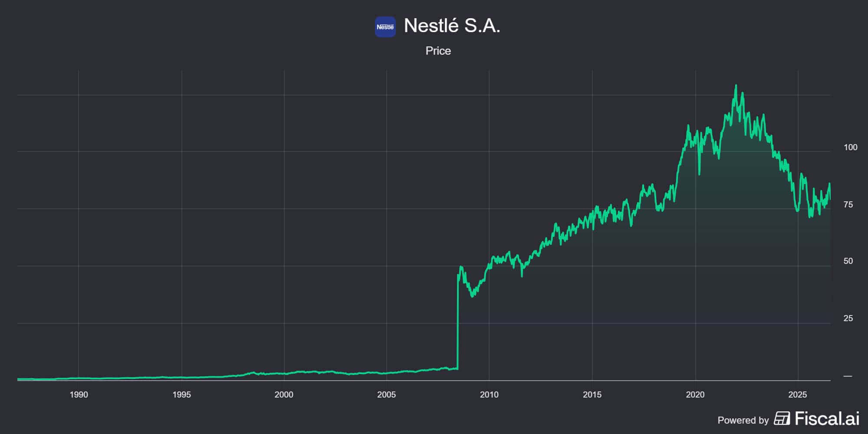Click the 100 y-axis label
The width and height of the screenshot is (868, 434).
(850, 147)
